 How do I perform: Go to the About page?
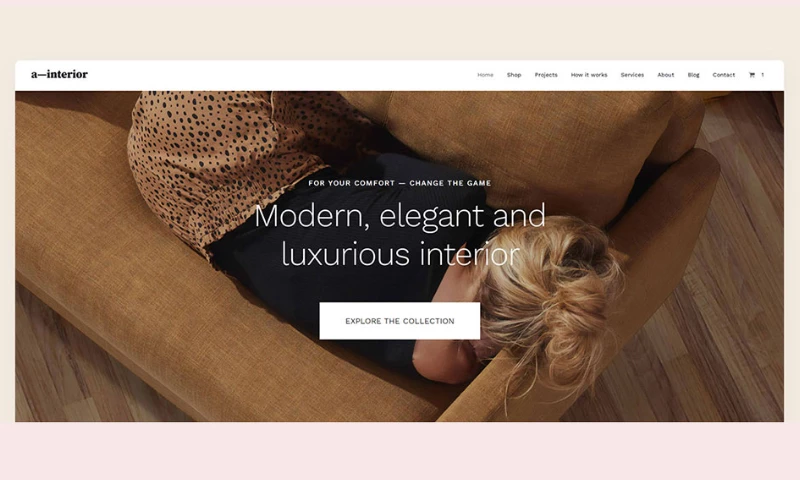point(665,75)
